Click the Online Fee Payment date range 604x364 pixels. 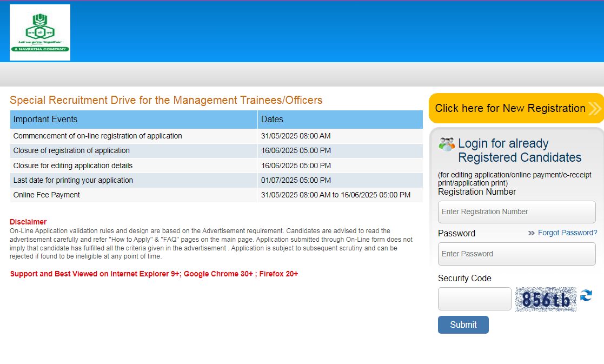point(335,195)
